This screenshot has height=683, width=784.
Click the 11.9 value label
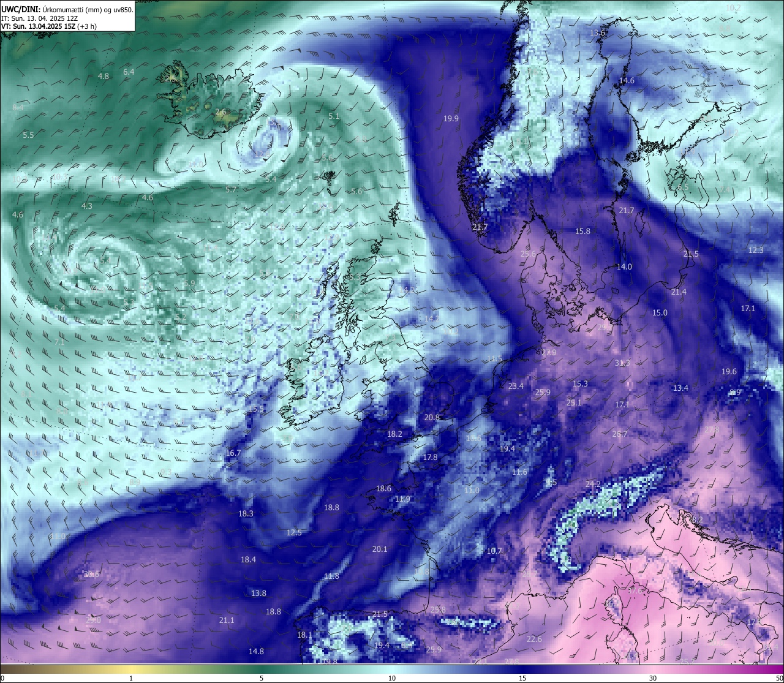pyautogui.click(x=402, y=499)
